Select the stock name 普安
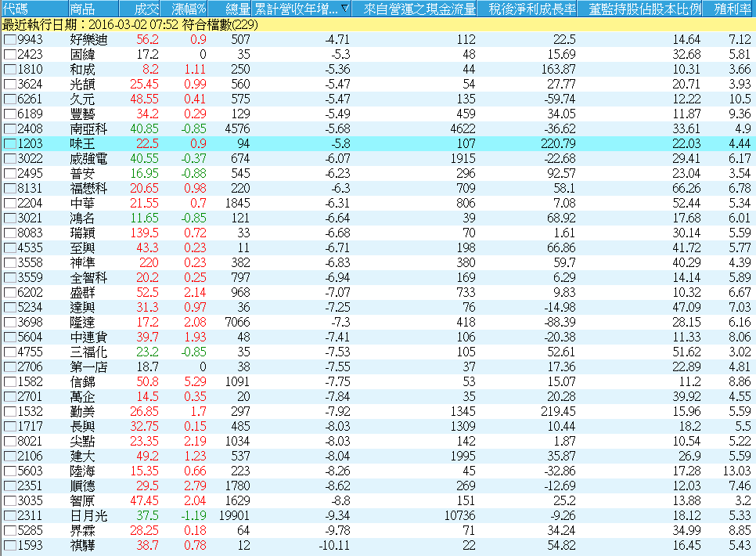756x556 pixels. point(82,174)
